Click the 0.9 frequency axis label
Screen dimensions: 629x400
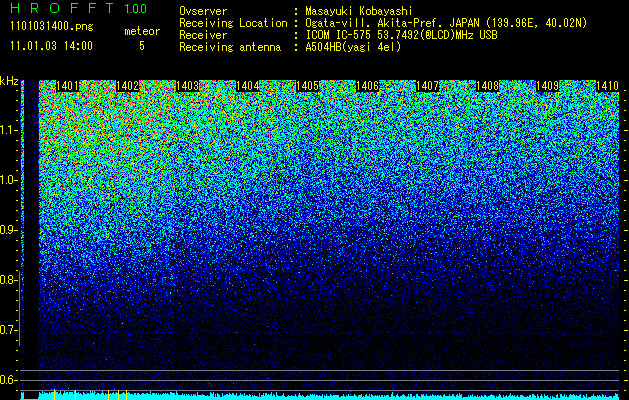point(8,230)
